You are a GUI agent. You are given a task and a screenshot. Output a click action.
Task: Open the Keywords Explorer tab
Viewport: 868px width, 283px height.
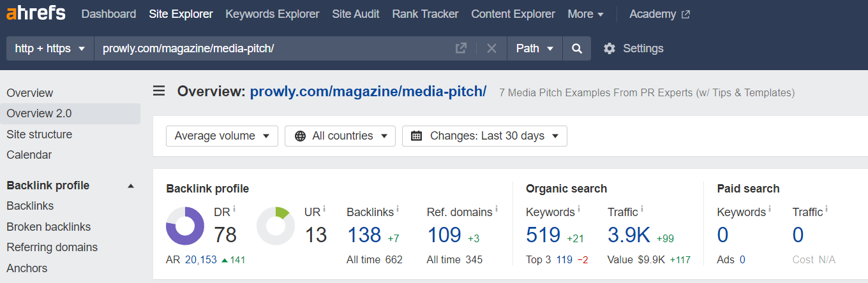pos(273,14)
